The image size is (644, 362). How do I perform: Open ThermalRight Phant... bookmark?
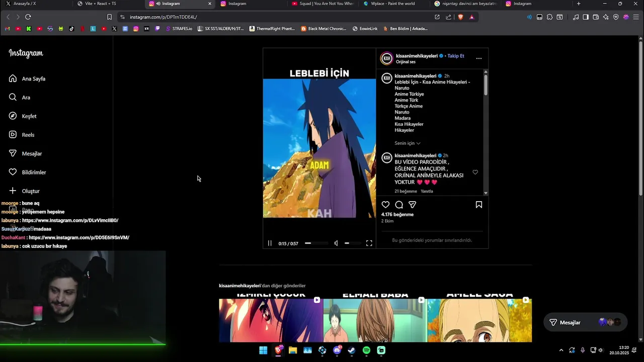click(x=272, y=29)
